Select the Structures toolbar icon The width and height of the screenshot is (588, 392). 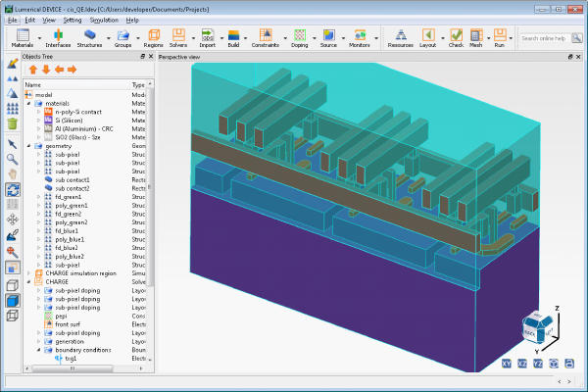[89, 38]
